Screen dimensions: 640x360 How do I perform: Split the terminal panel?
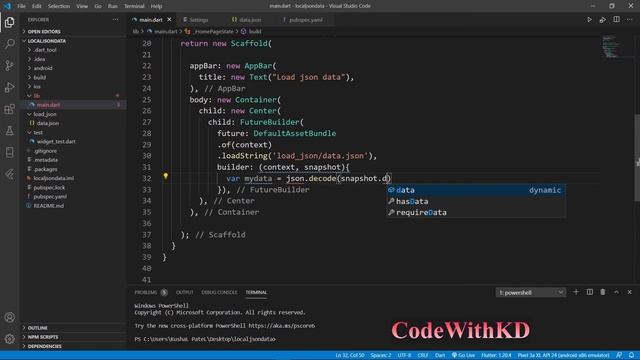click(x=590, y=292)
